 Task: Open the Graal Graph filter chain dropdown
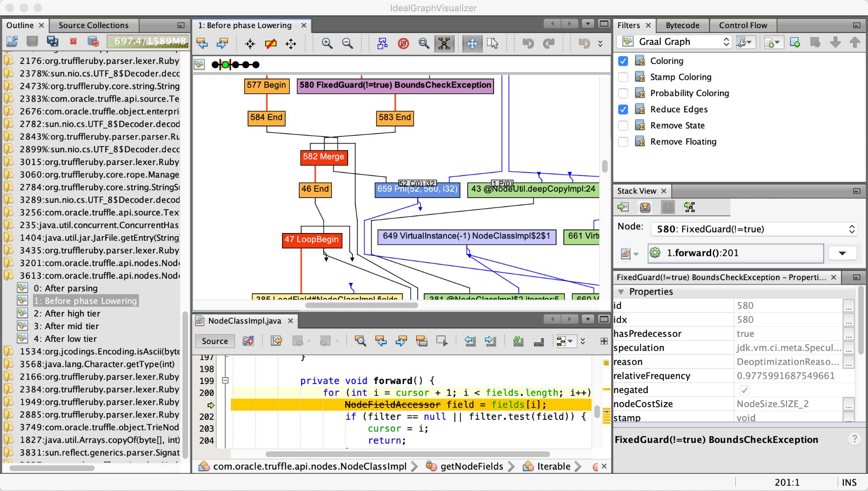coord(727,41)
